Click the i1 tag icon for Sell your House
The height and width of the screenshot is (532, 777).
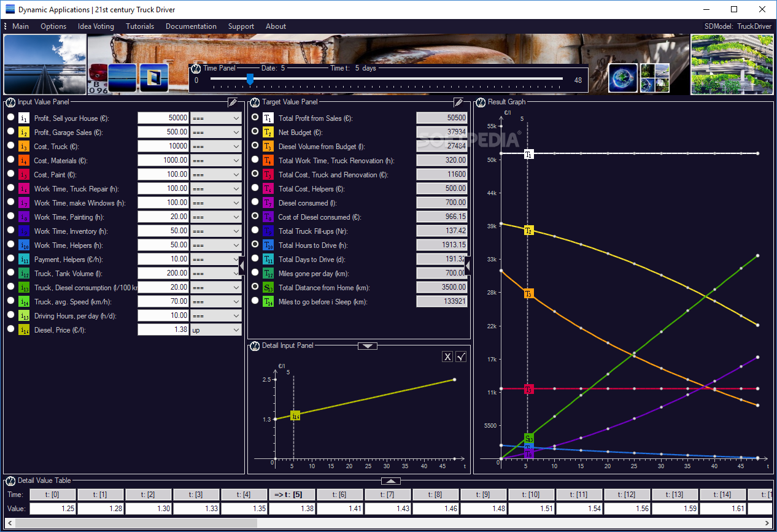point(23,118)
